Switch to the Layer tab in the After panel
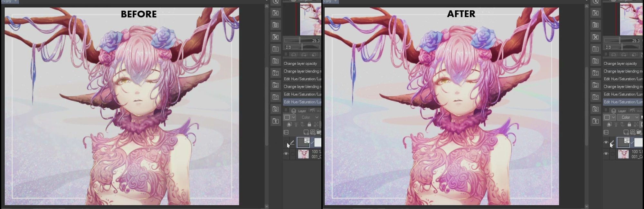This screenshot has height=209, width=644. 619,111
